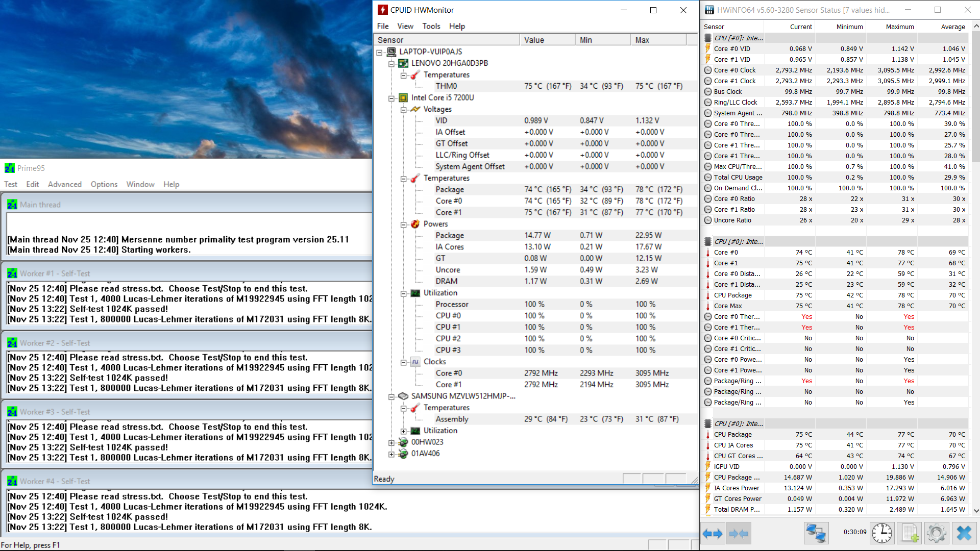Image resolution: width=980 pixels, height=551 pixels.
Task: Click the Clocks waveform icon in HWMonitor
Action: click(415, 362)
